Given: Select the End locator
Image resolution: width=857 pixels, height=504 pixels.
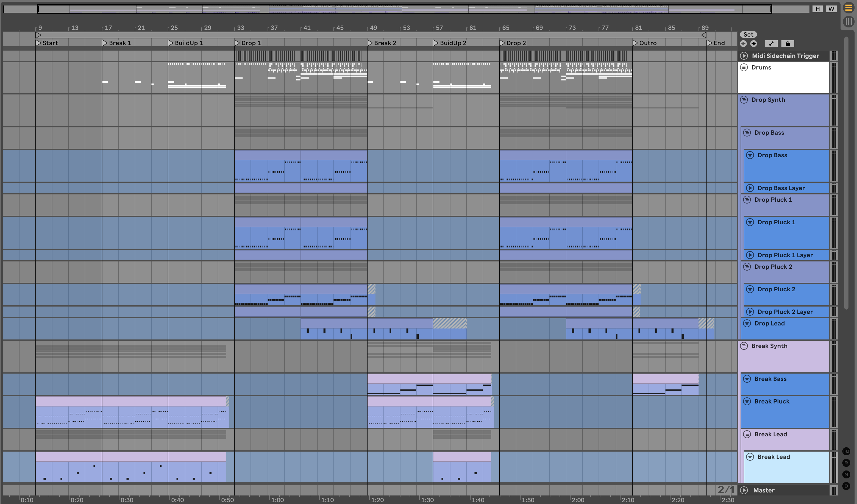Looking at the screenshot, I should point(716,43).
